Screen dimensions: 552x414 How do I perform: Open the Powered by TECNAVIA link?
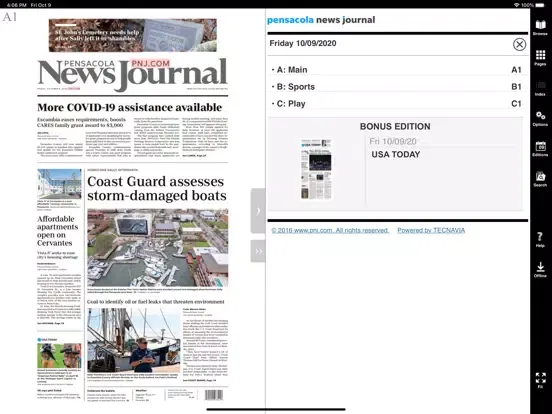click(431, 230)
